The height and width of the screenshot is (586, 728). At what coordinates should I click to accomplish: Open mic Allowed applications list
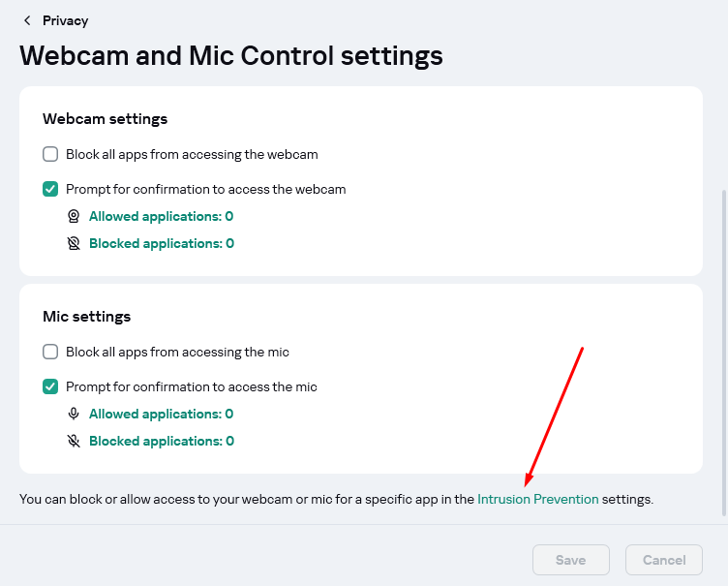[x=161, y=414]
